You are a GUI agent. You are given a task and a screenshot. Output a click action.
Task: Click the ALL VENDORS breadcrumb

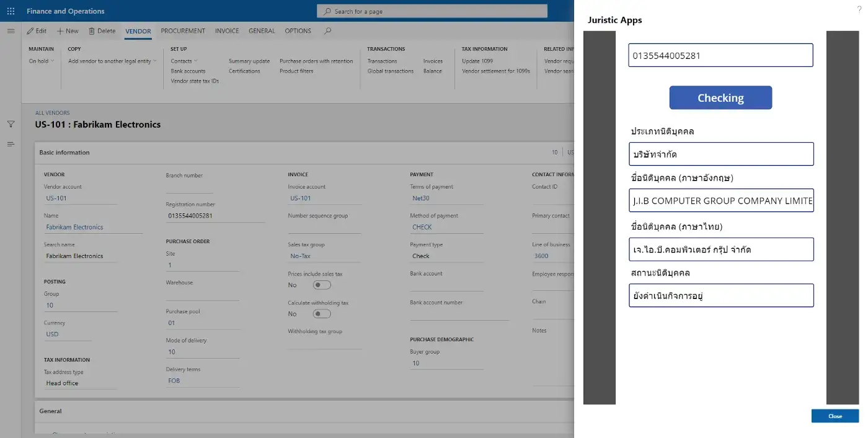click(53, 113)
